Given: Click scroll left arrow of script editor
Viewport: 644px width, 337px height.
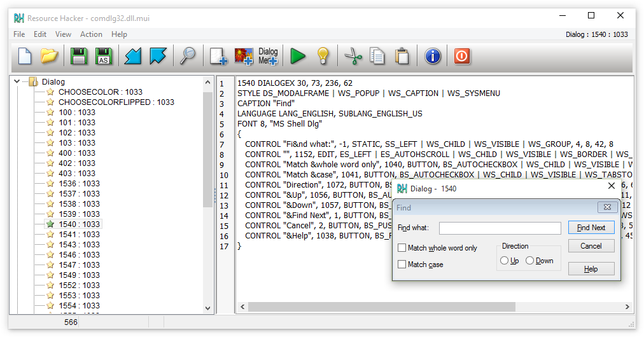Looking at the screenshot, I should coord(242,307).
